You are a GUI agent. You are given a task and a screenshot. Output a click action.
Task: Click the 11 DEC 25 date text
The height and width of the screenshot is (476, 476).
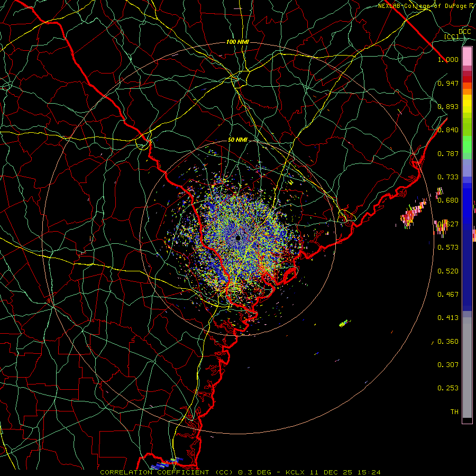pos(332,472)
